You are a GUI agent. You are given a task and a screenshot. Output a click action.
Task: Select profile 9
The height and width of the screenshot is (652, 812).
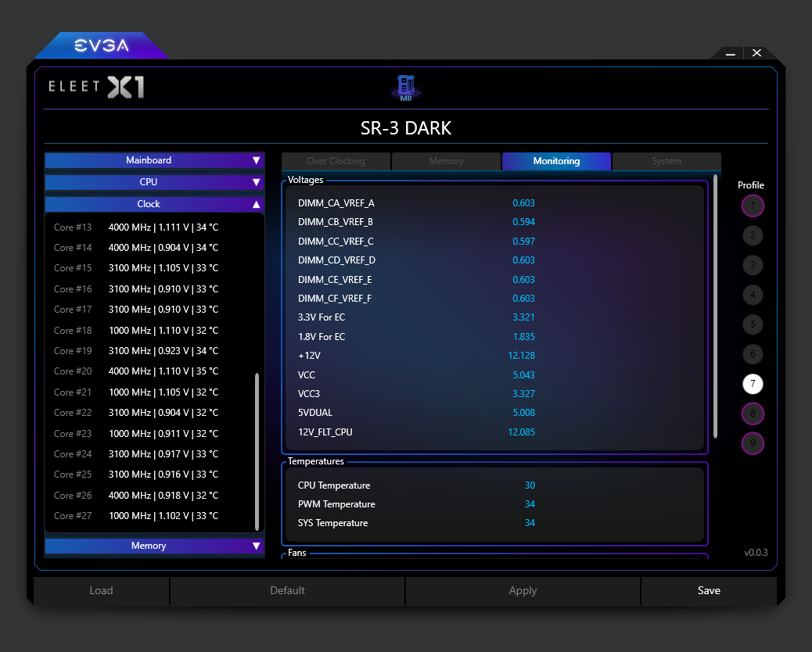point(753,443)
